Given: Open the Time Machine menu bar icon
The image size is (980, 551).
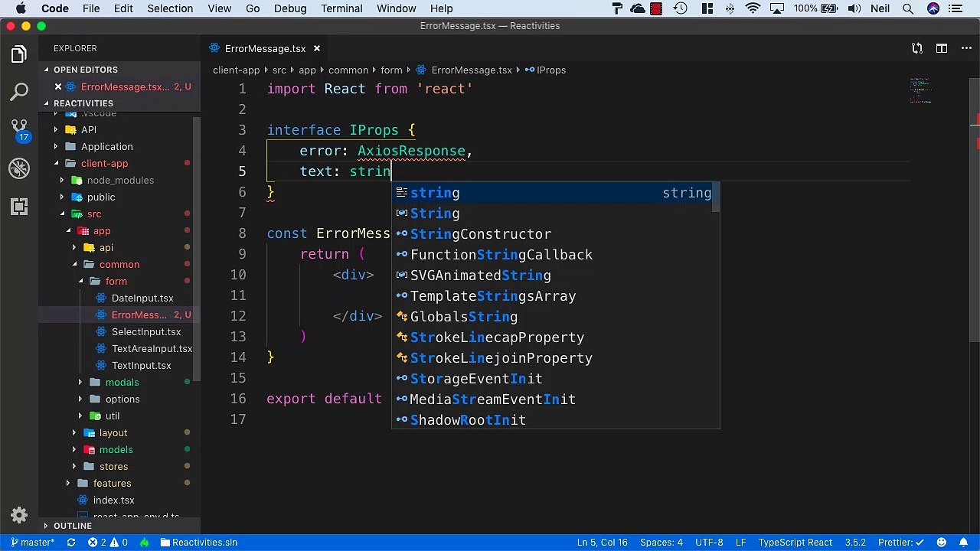Looking at the screenshot, I should (681, 8).
